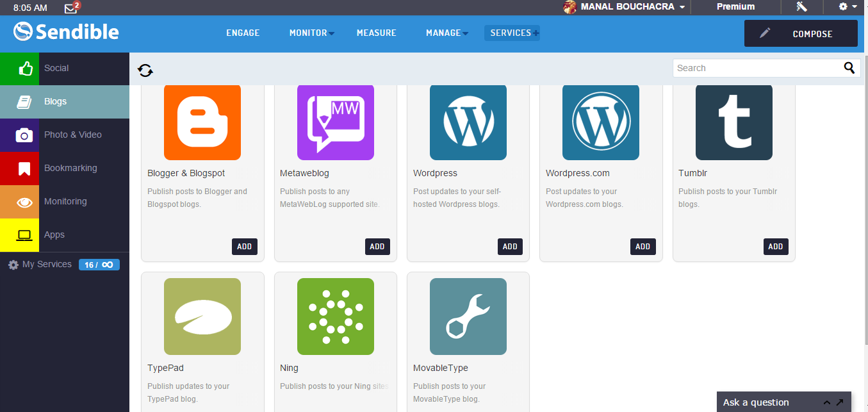Click the tools icon in top bar
The height and width of the screenshot is (412, 868).
(x=801, y=7)
